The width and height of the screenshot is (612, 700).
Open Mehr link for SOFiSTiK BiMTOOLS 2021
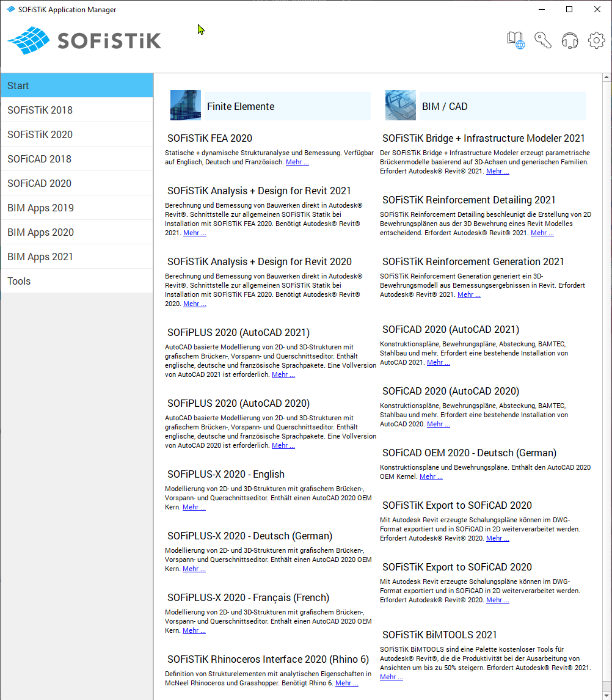click(392, 677)
